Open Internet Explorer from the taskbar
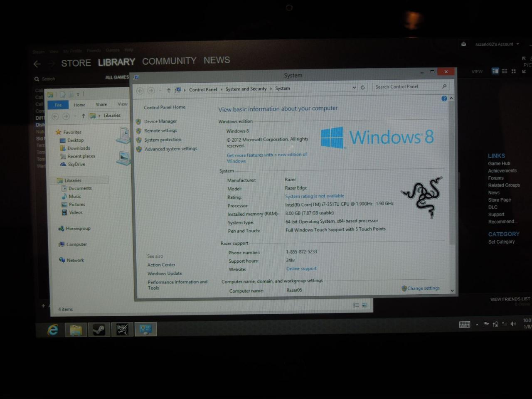532x399 pixels. point(53,330)
